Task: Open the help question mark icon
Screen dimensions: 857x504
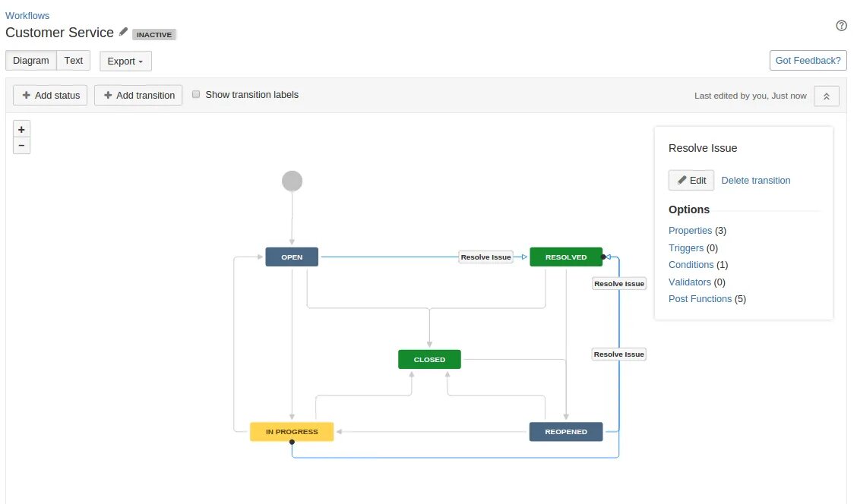Action: pos(841,26)
